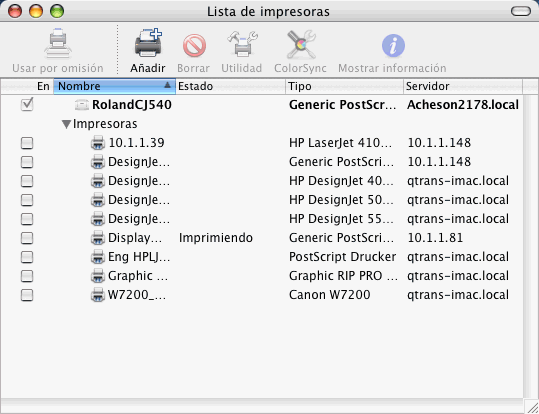The height and width of the screenshot is (414, 539).
Task: Collapse the Impresoras group triangle
Action: 66,124
